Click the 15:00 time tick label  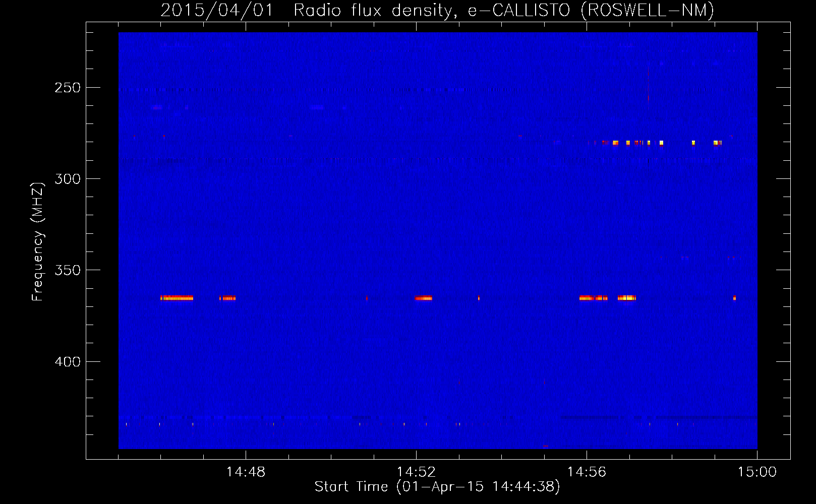(757, 472)
